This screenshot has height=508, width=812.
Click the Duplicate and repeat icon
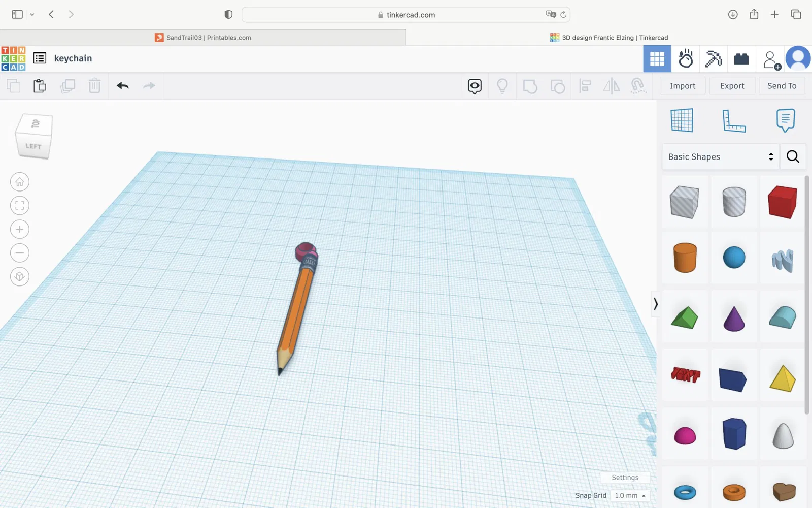(67, 86)
